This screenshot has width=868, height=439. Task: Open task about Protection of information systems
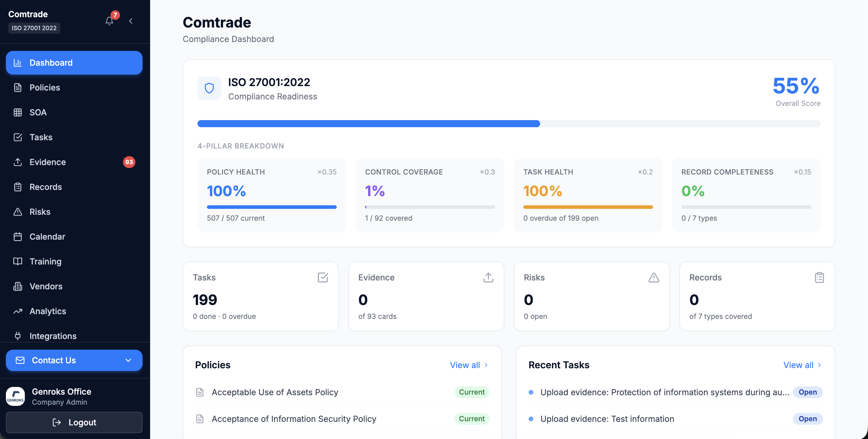point(665,392)
